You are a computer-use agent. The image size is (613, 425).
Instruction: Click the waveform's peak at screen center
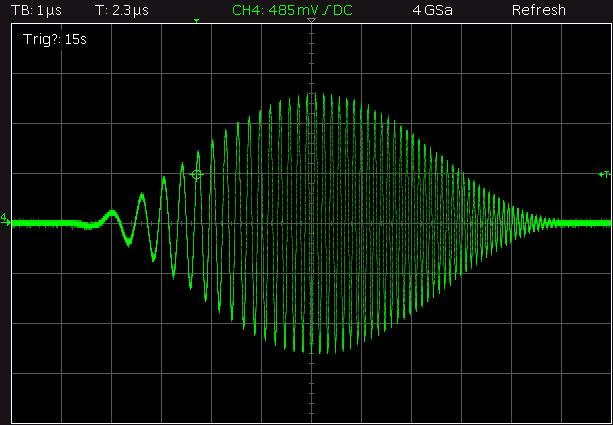pyautogui.click(x=312, y=97)
